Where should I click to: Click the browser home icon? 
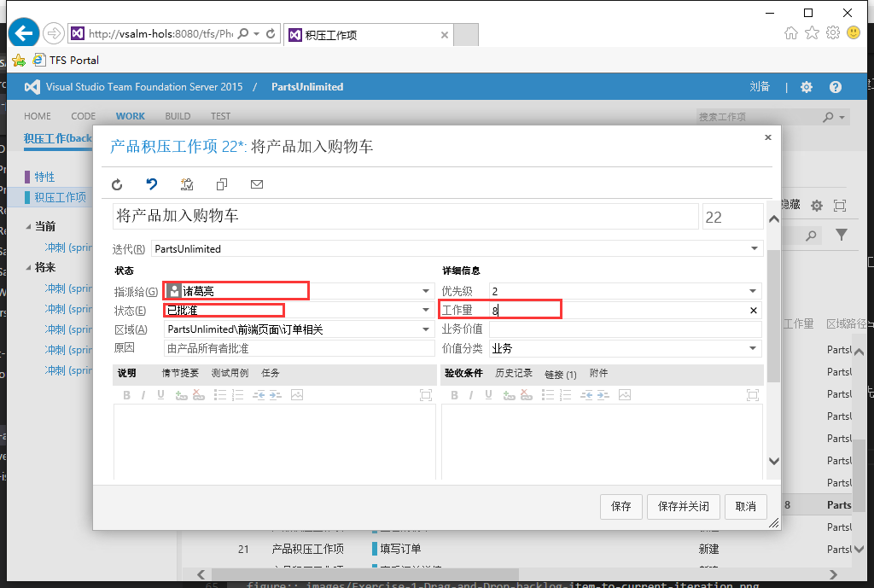(x=791, y=33)
